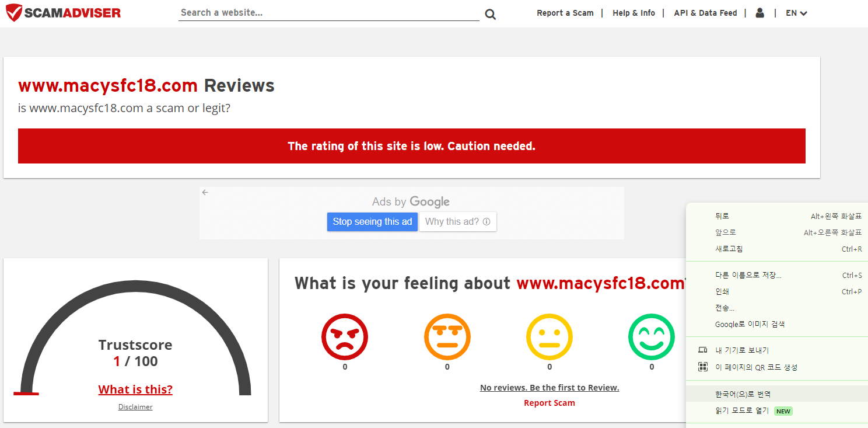Click the info icon beside Why this ad
Viewport: 868px width, 428px height.
click(x=487, y=222)
